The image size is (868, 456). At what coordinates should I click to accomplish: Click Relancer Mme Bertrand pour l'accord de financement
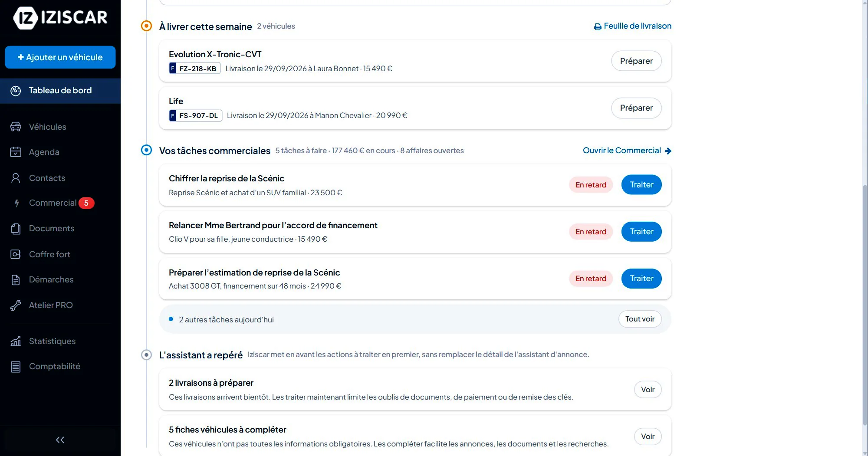pos(273,225)
